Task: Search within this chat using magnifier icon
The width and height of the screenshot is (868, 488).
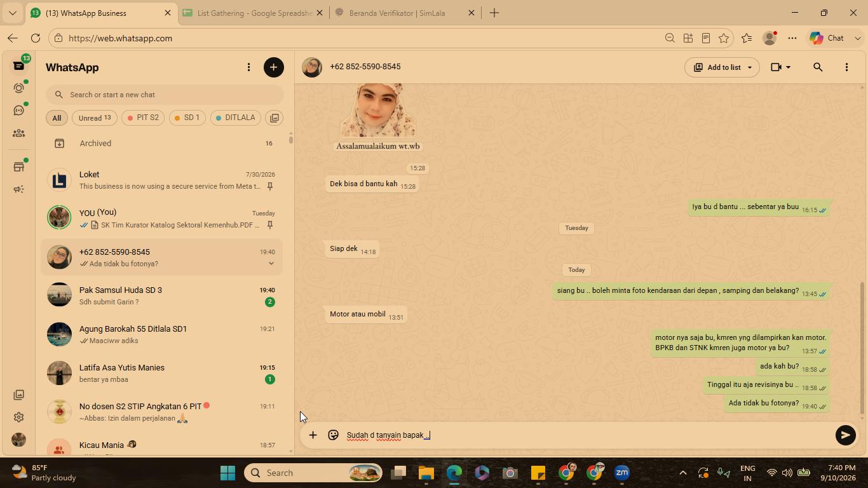Action: (x=818, y=67)
